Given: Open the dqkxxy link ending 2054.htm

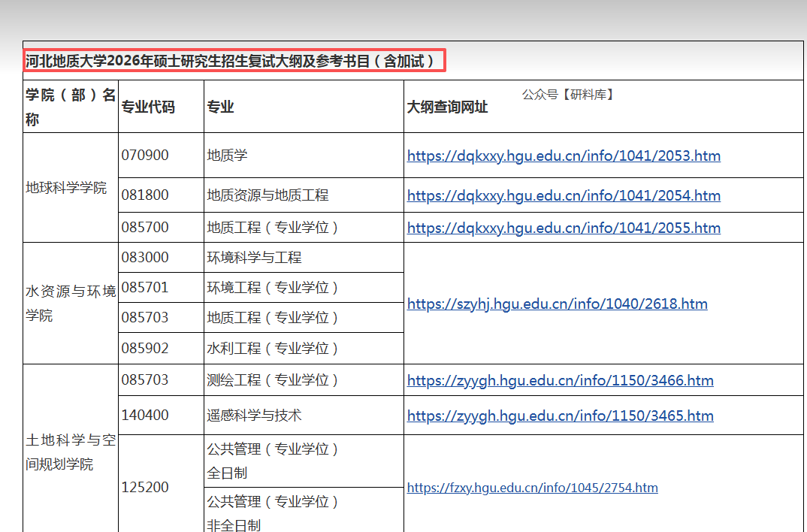Looking at the screenshot, I should pyautogui.click(x=564, y=195).
